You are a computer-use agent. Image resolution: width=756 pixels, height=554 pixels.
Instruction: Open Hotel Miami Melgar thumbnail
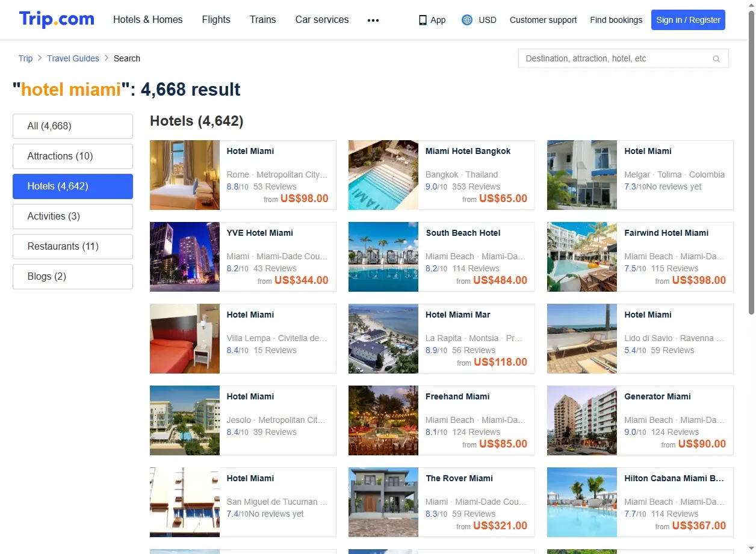point(582,175)
